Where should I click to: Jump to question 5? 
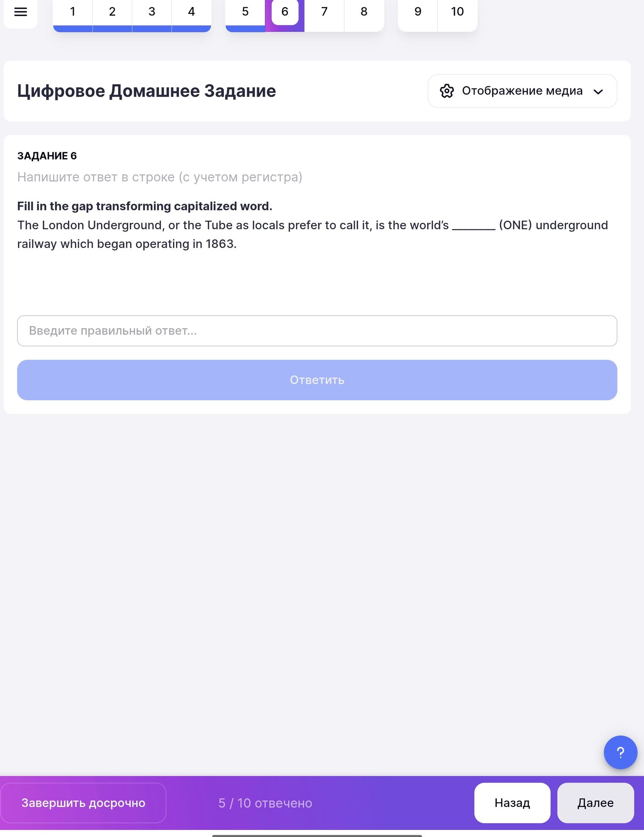point(245,13)
